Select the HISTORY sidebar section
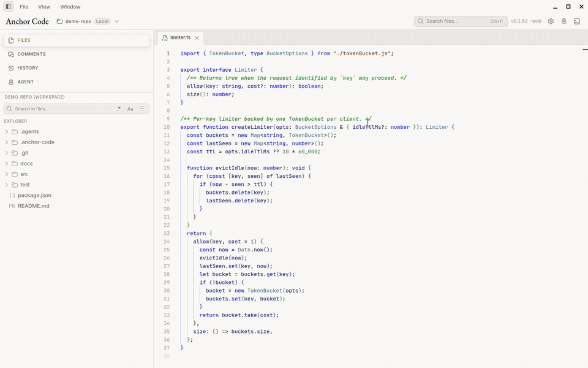The image size is (588, 368). coord(77,68)
